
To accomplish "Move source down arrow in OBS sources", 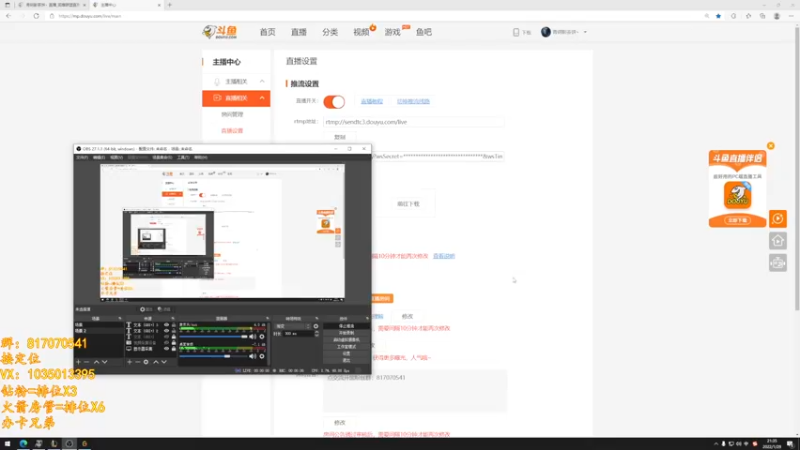I will (x=164, y=362).
